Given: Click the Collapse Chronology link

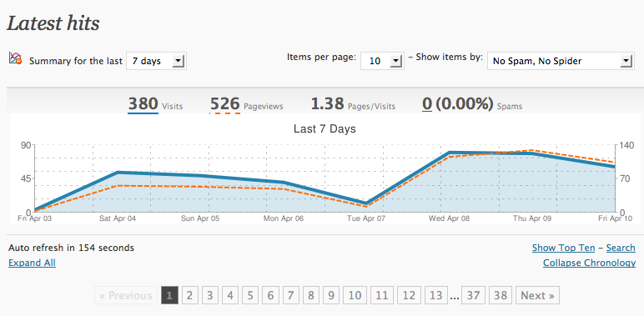Looking at the screenshot, I should (589, 263).
